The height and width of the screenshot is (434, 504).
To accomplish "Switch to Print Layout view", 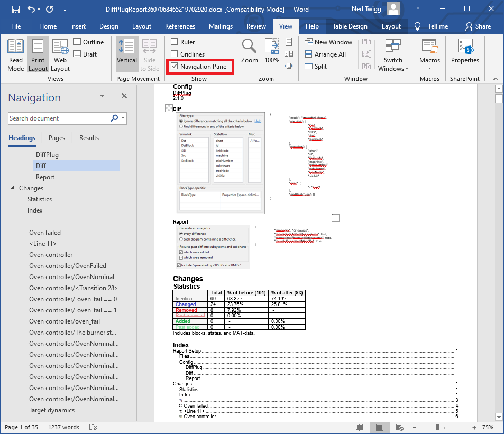I will click(38, 56).
